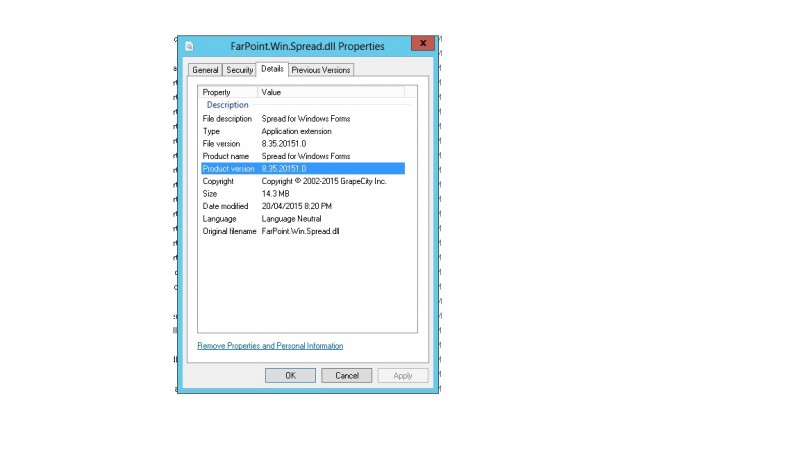Select the Type property row

(x=300, y=131)
